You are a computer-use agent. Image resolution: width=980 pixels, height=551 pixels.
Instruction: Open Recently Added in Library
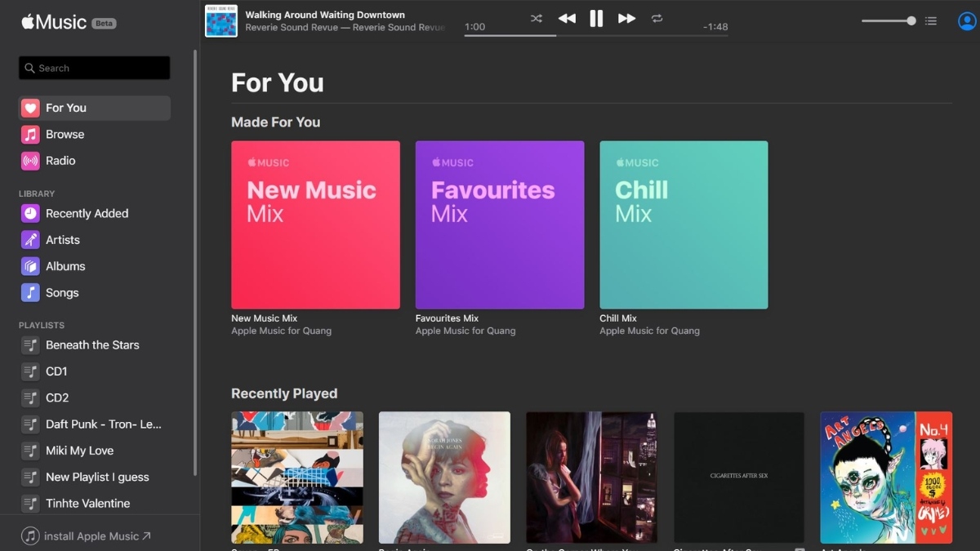(95, 213)
